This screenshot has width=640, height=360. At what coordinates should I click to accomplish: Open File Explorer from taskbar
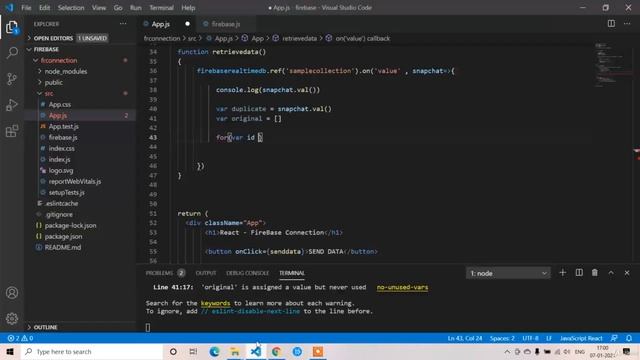pos(235,351)
